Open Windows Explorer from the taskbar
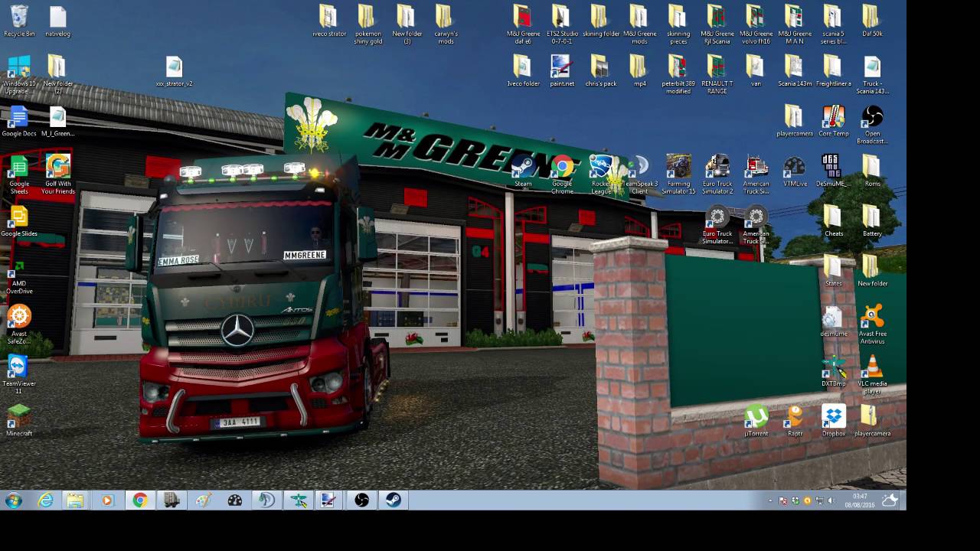The width and height of the screenshot is (980, 551). [75, 500]
